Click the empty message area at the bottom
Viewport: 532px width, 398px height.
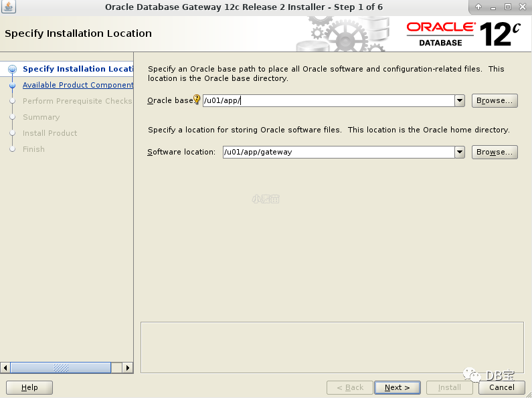click(332, 347)
